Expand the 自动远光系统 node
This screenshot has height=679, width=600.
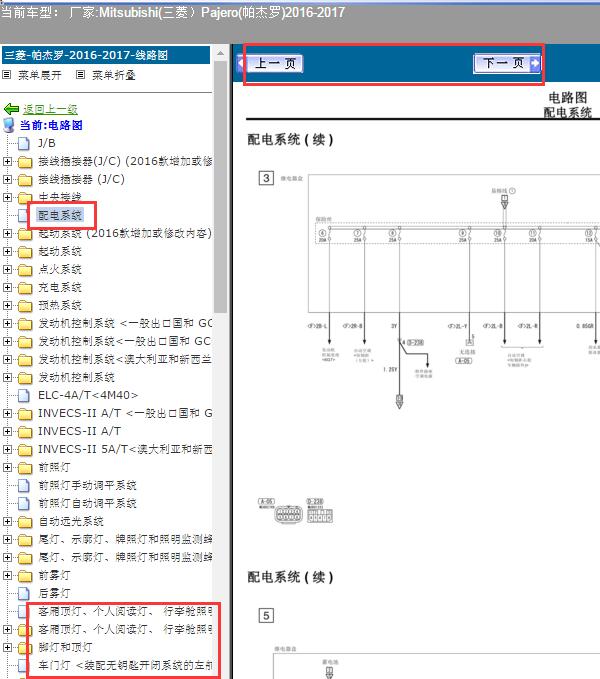point(7,521)
